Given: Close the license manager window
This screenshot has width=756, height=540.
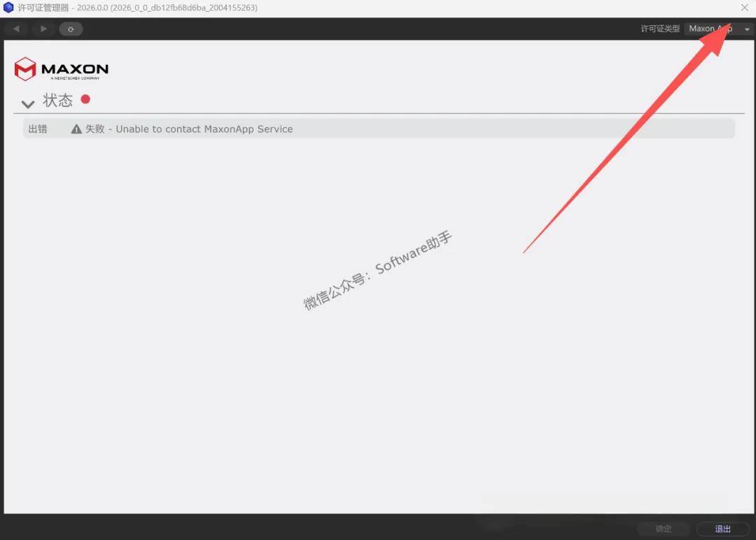Looking at the screenshot, I should coord(744,8).
